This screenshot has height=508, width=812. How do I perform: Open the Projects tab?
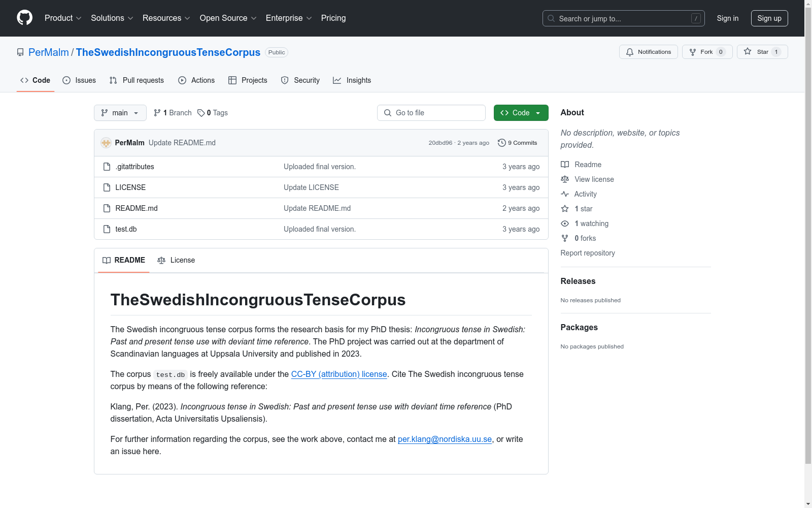[248, 80]
